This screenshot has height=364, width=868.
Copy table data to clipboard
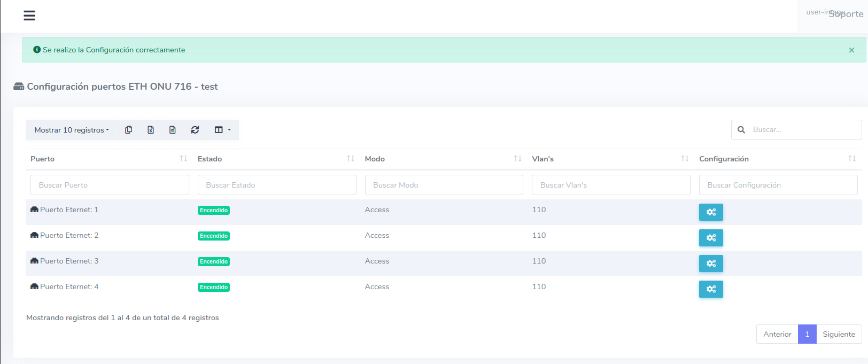click(128, 130)
